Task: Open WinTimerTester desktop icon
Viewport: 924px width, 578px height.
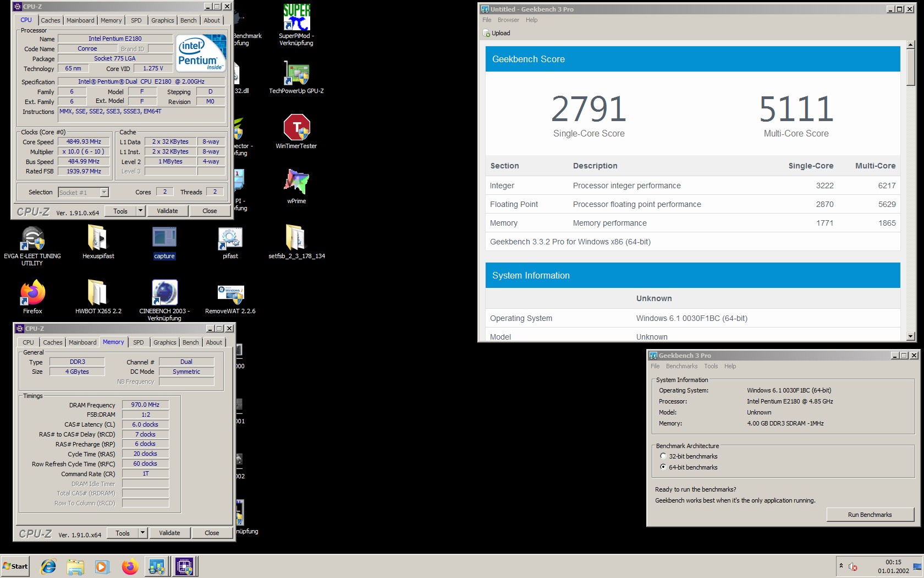Action: point(296,132)
